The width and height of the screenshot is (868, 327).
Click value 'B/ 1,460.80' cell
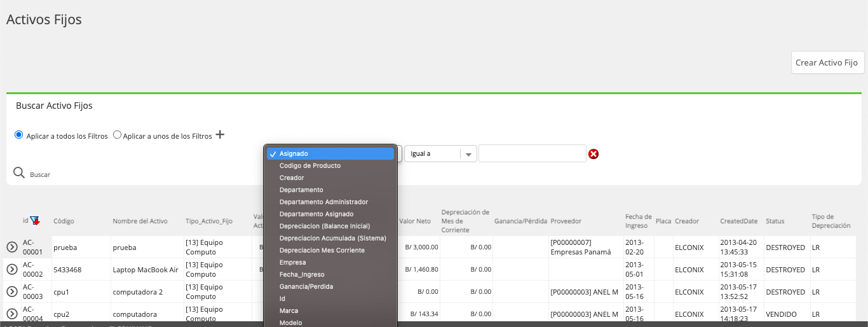point(421,270)
